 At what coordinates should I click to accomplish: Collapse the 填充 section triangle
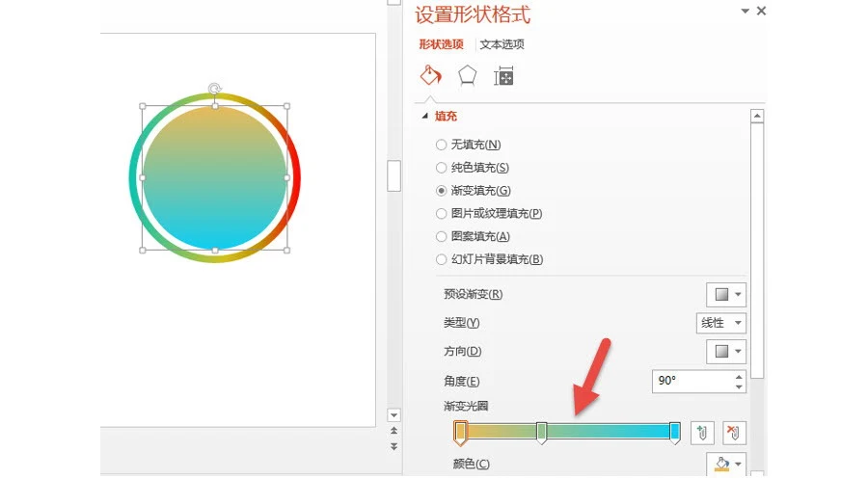click(x=425, y=117)
